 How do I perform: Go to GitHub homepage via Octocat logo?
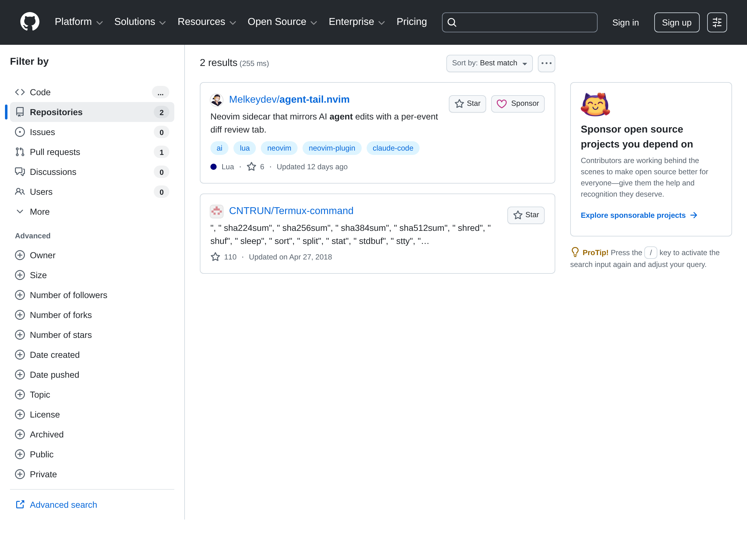point(30,22)
